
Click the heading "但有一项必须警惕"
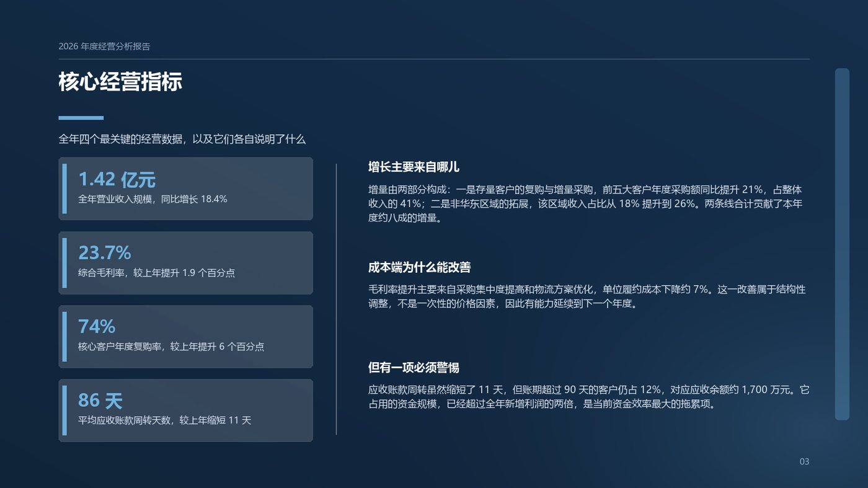coord(414,368)
